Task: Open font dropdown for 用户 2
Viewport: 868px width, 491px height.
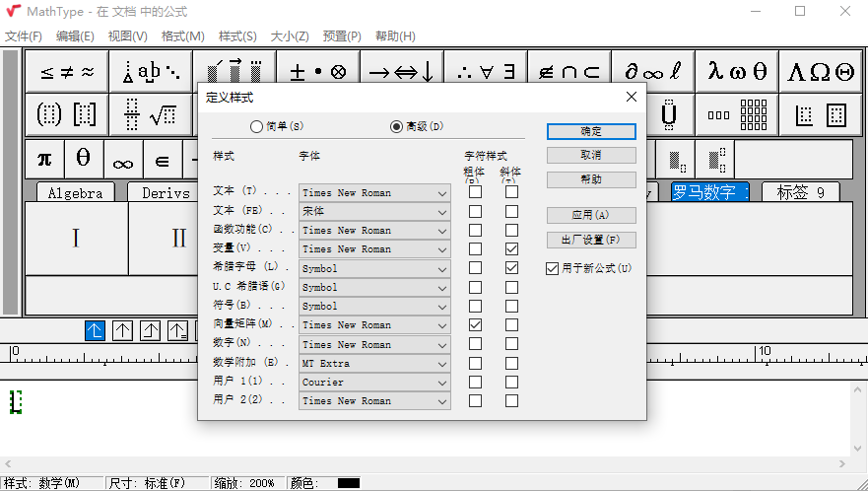Action: [x=374, y=401]
